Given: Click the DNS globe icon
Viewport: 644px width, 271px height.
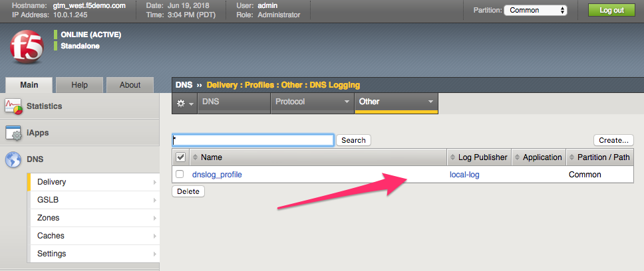Looking at the screenshot, I should tap(13, 159).
